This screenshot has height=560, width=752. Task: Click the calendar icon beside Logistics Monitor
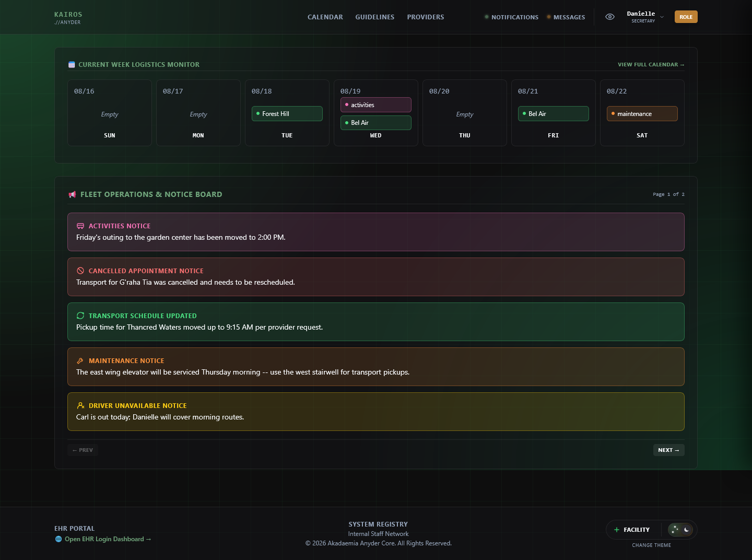coord(72,65)
